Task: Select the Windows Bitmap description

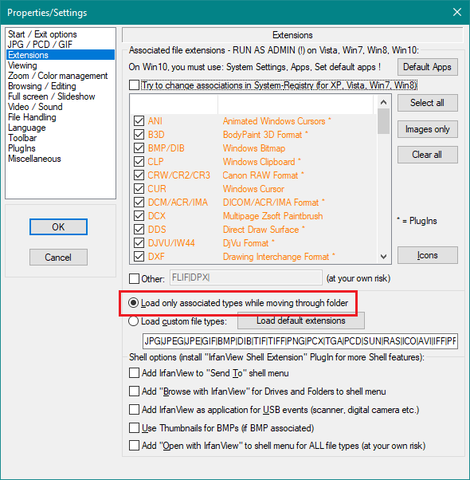Action: coord(254,148)
